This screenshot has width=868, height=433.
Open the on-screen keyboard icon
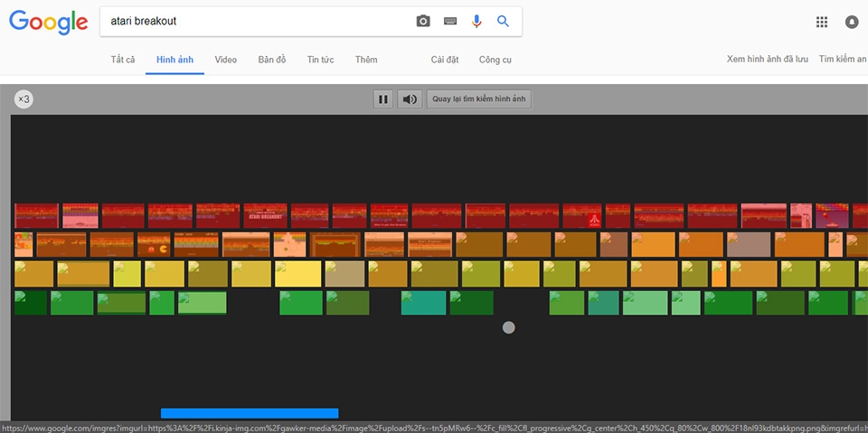point(450,21)
